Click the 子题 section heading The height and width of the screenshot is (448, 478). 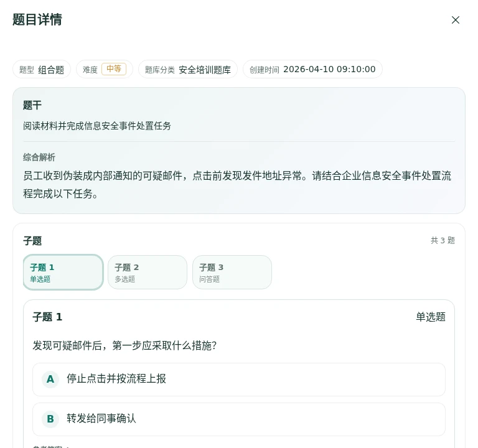(x=32, y=241)
